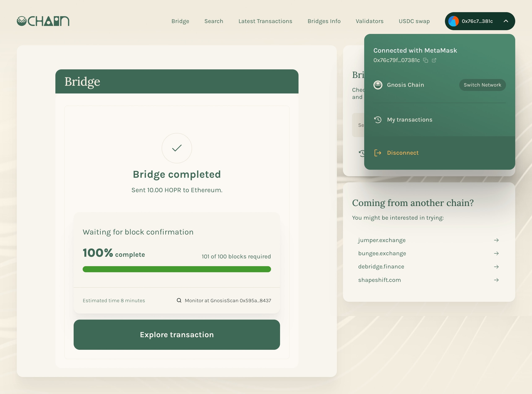Open Bridges Info page
This screenshot has height=394, width=532.
[x=324, y=21]
